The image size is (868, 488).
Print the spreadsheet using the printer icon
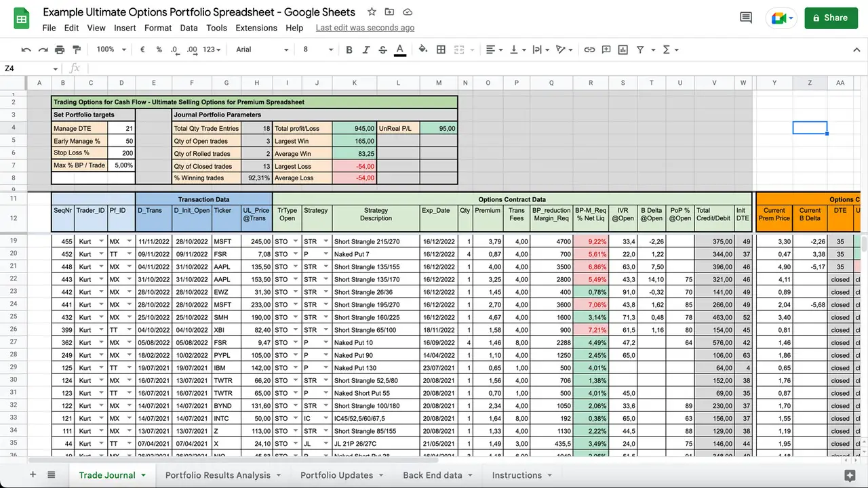coord(60,49)
